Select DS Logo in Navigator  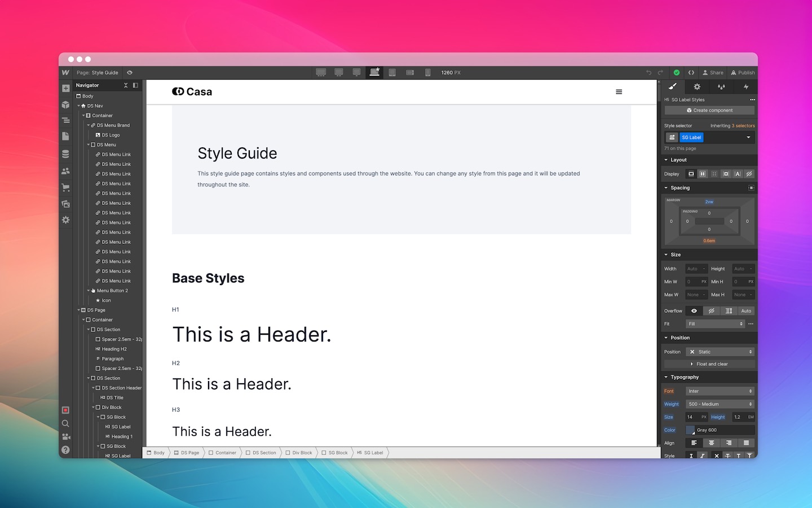pyautogui.click(x=107, y=135)
